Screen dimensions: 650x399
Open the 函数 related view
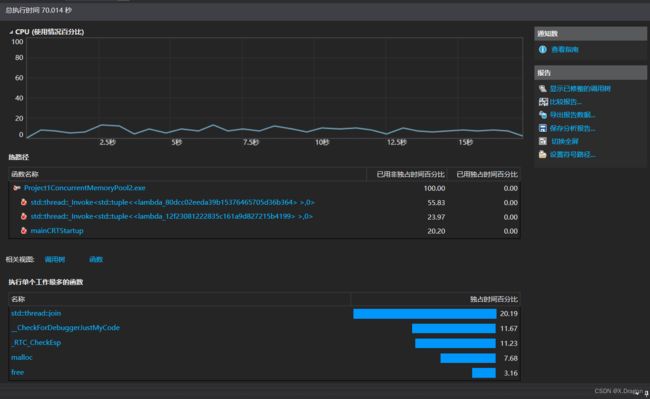(x=96, y=259)
